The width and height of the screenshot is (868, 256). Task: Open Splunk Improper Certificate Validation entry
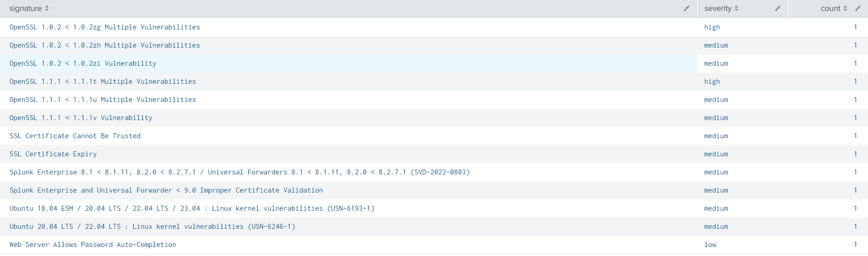coord(166,190)
